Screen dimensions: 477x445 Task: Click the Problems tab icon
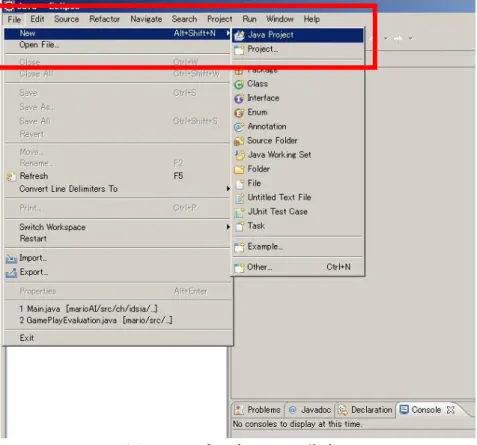tap(239, 410)
